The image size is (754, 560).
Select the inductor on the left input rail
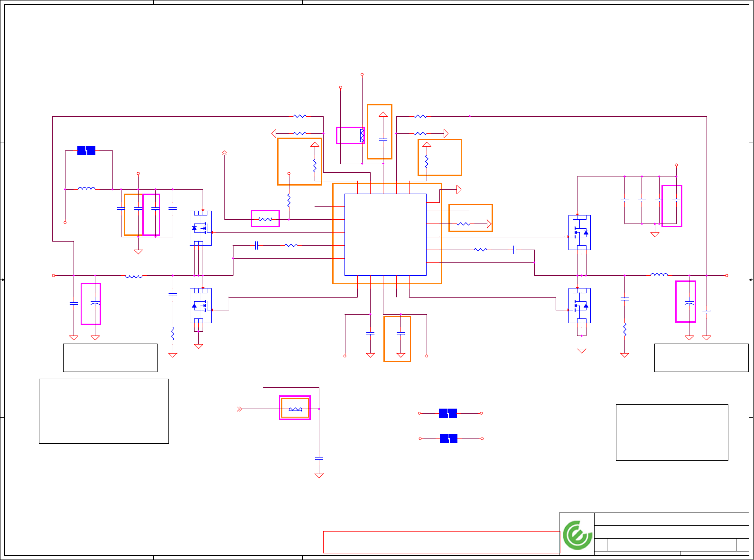click(x=134, y=275)
